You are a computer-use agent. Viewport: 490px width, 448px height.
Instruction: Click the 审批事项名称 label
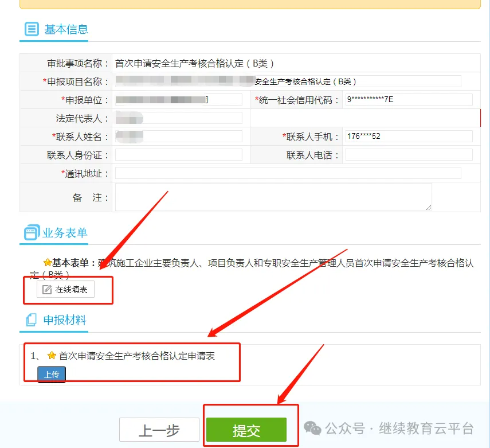click(78, 63)
